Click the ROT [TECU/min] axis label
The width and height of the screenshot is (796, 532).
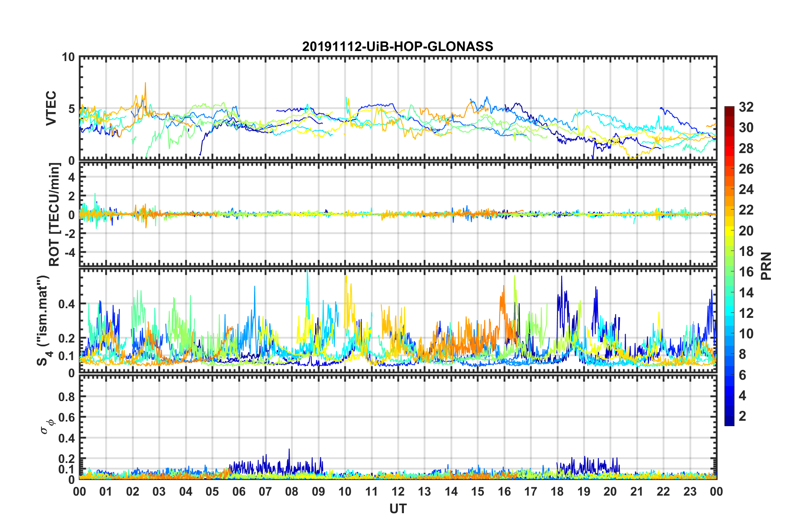pos(54,215)
